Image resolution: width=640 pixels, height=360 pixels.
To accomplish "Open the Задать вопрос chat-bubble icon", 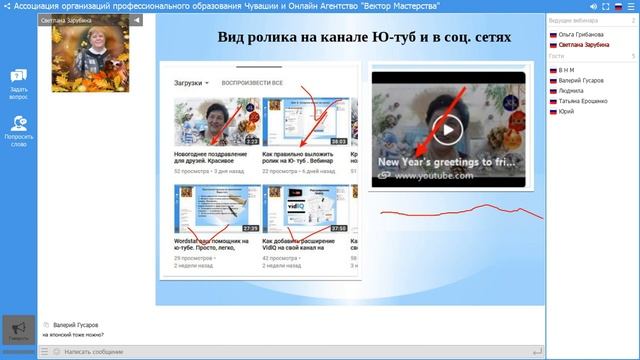I will coord(18,76).
